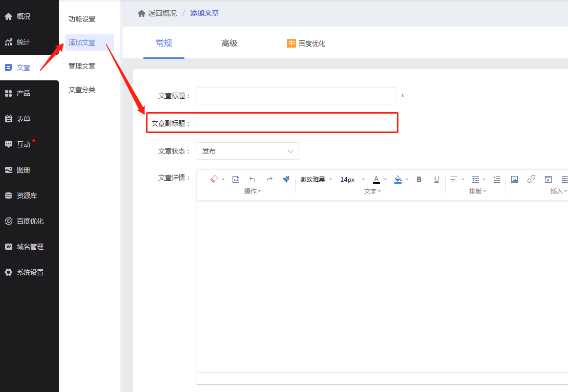Expand line spacing options arrow
The height and width of the screenshot is (392, 568).
484,180
